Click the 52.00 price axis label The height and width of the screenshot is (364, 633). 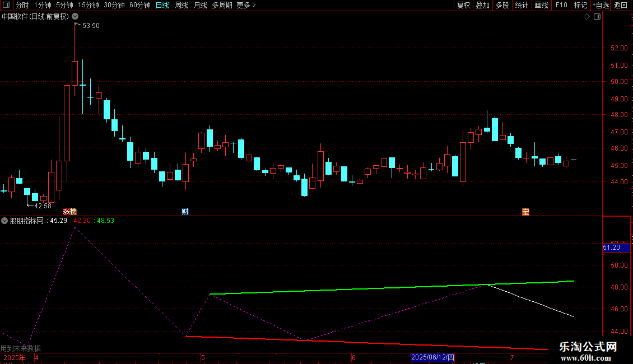(x=619, y=48)
